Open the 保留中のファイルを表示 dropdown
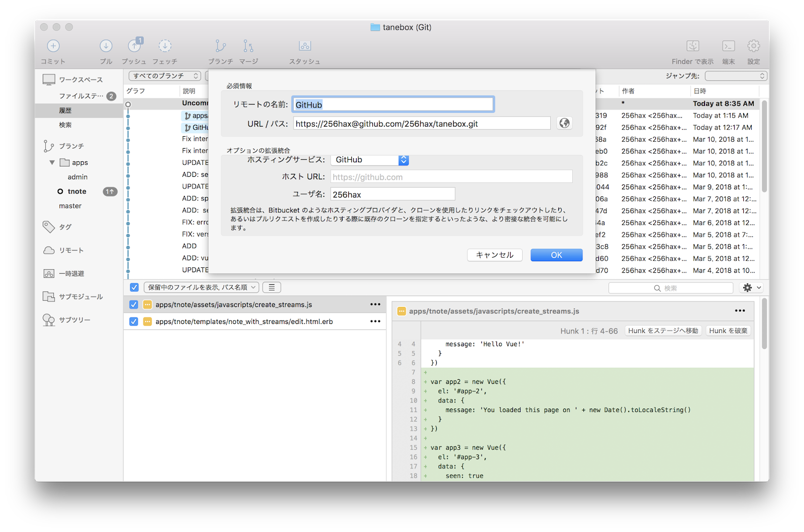The height and width of the screenshot is (532, 804). [202, 287]
